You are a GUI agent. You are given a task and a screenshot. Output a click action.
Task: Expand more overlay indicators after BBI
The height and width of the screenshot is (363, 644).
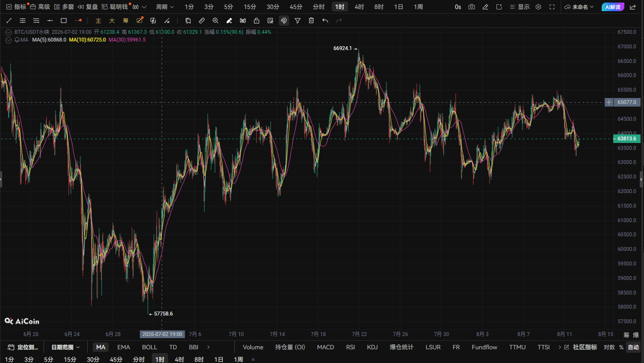pos(208,347)
